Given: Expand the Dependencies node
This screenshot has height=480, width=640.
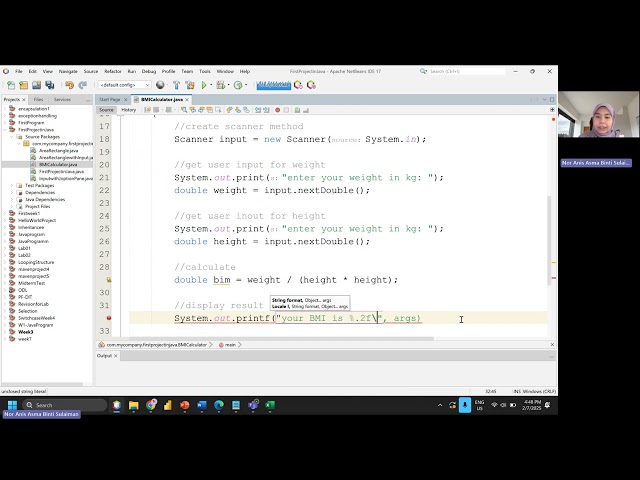Looking at the screenshot, I should [12, 192].
